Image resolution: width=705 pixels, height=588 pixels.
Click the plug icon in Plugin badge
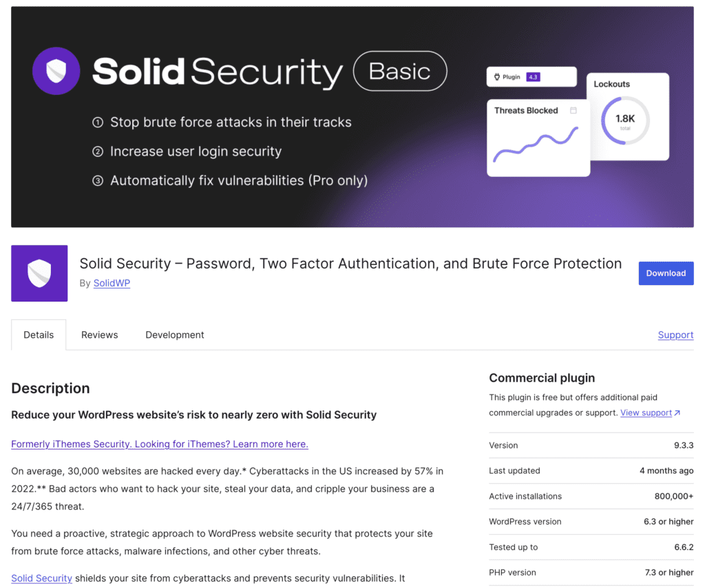tap(497, 77)
